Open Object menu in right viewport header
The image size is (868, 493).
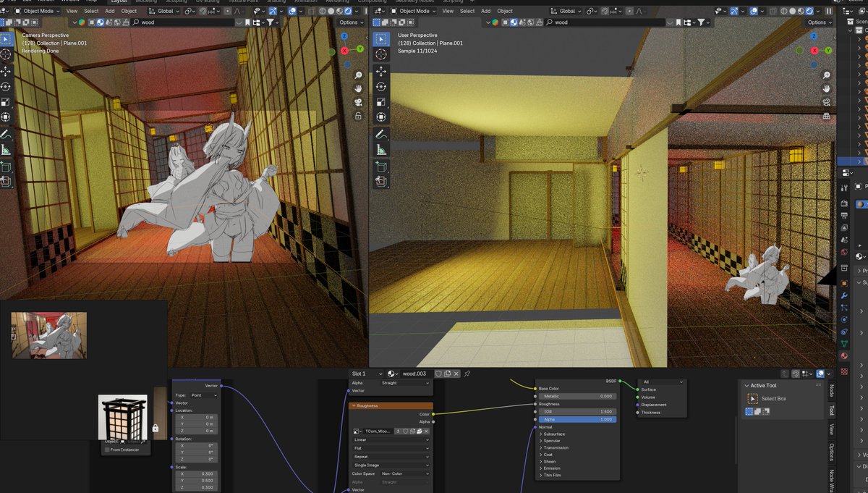click(x=505, y=11)
